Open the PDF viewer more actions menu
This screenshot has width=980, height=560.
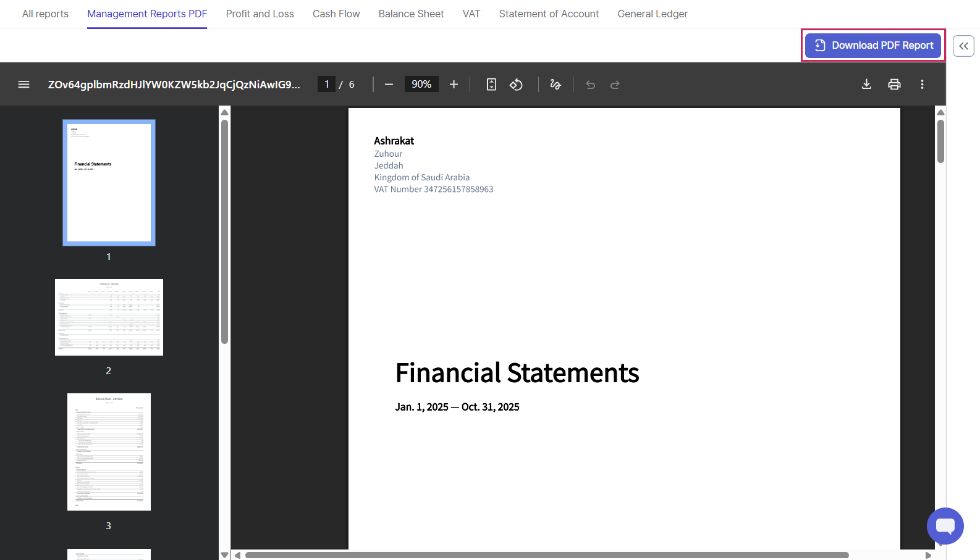point(922,85)
